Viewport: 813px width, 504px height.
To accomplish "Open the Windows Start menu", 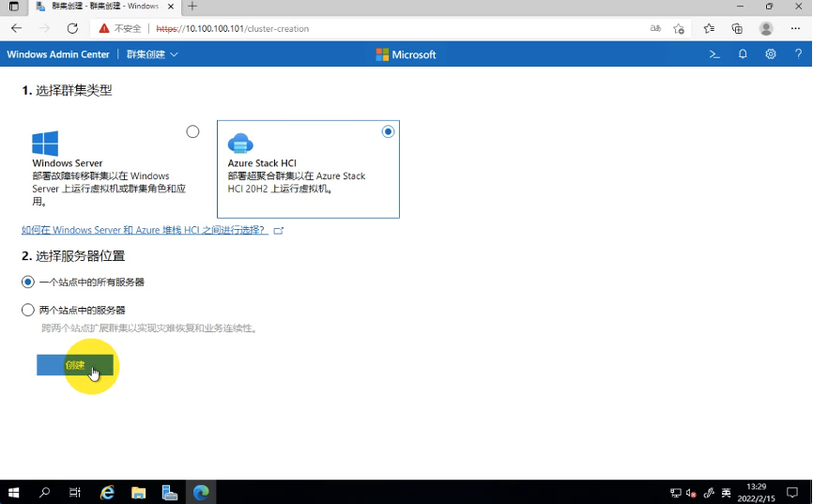I will (14, 492).
